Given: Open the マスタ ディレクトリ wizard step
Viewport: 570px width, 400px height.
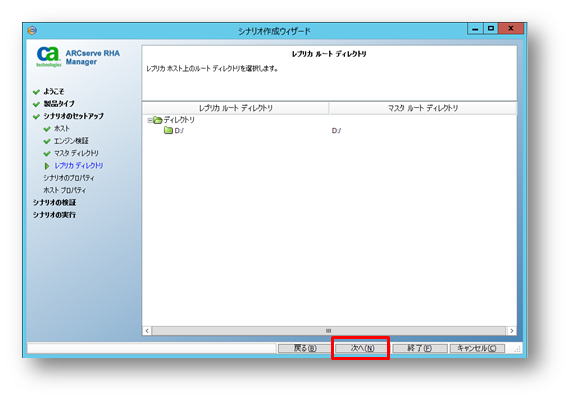Looking at the screenshot, I should click(x=76, y=153).
